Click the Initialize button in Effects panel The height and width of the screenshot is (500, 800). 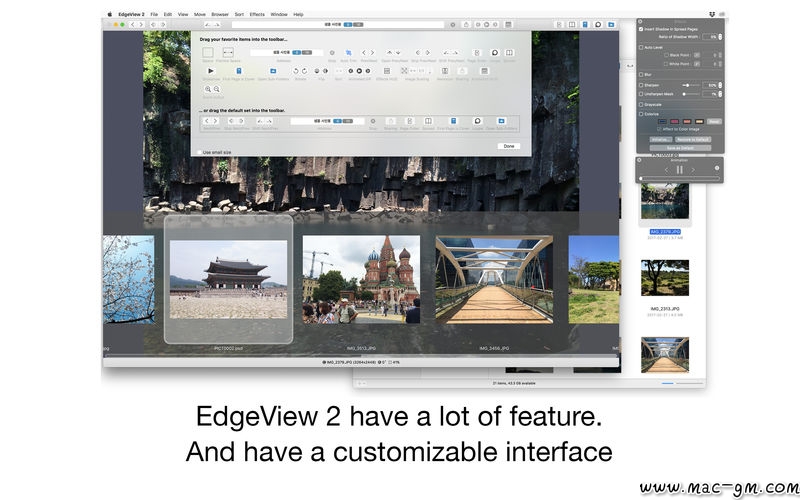point(661,139)
